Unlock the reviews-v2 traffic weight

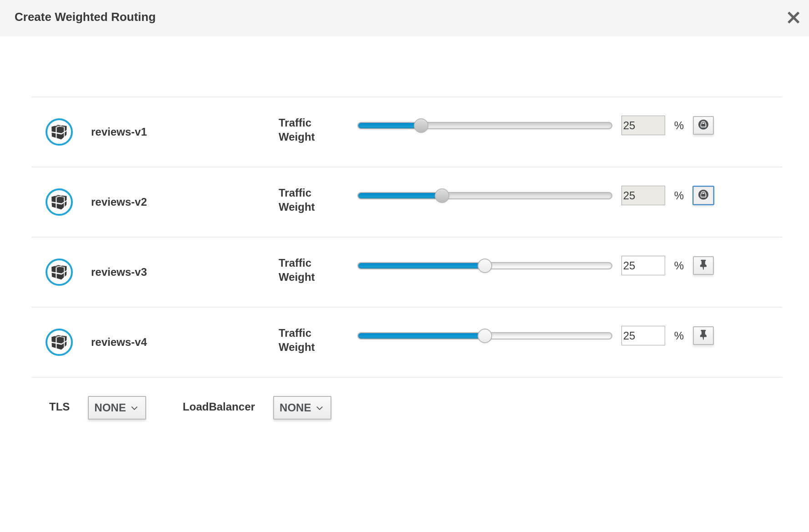(703, 195)
